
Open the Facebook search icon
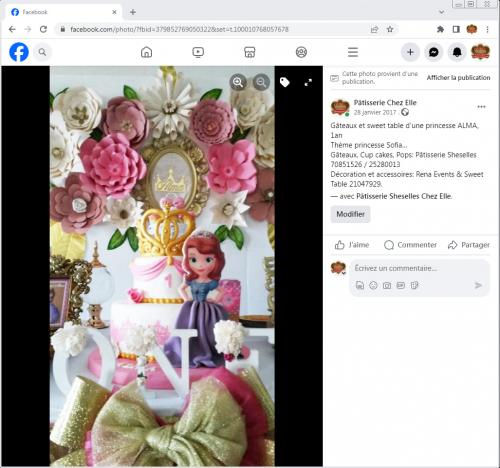tap(42, 52)
